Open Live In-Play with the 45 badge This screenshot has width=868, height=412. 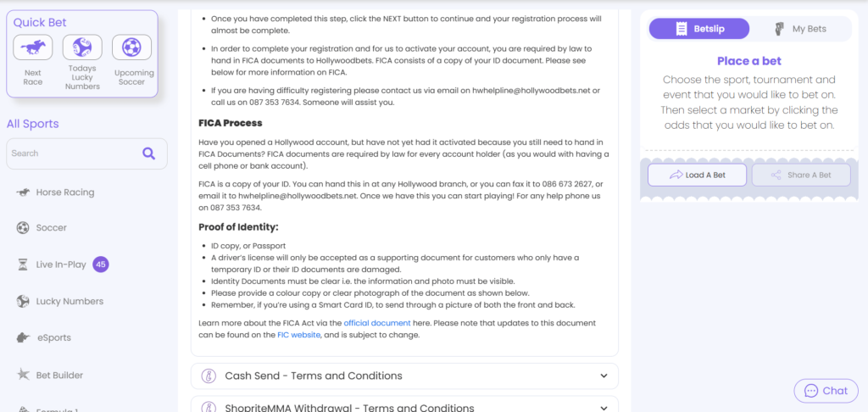pos(62,264)
